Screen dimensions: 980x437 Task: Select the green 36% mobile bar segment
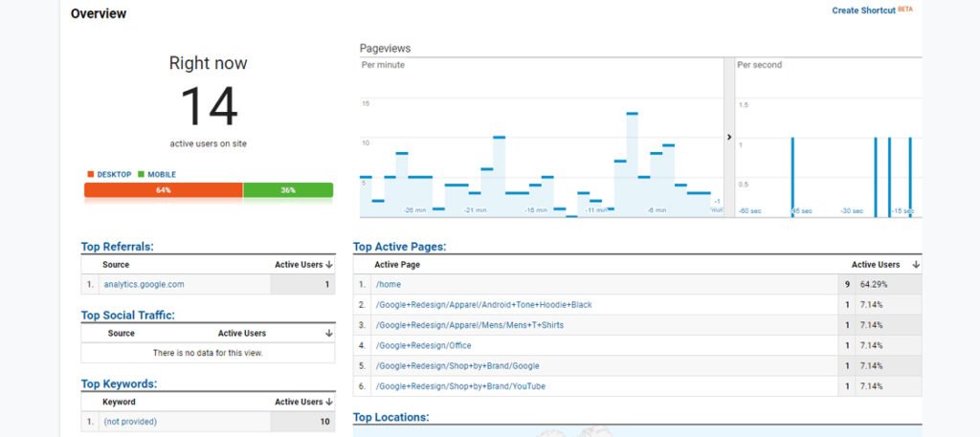(288, 190)
